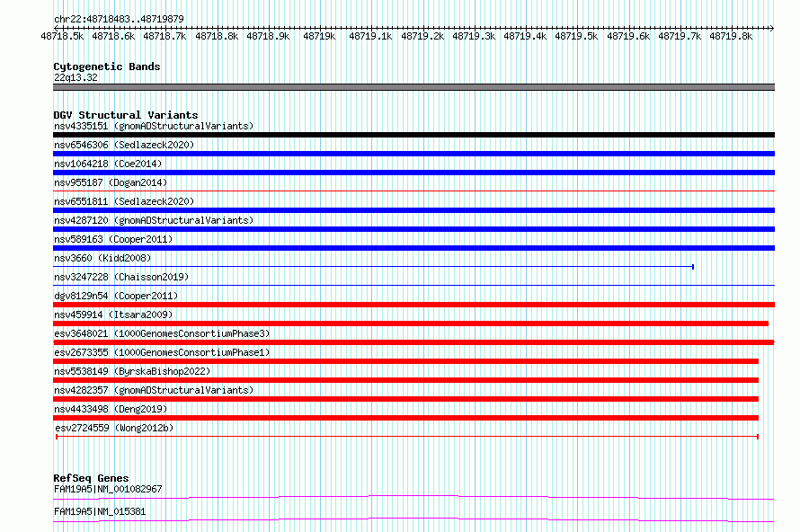
Task: Open the RefSeq Genes track heading
Action: click(91, 478)
